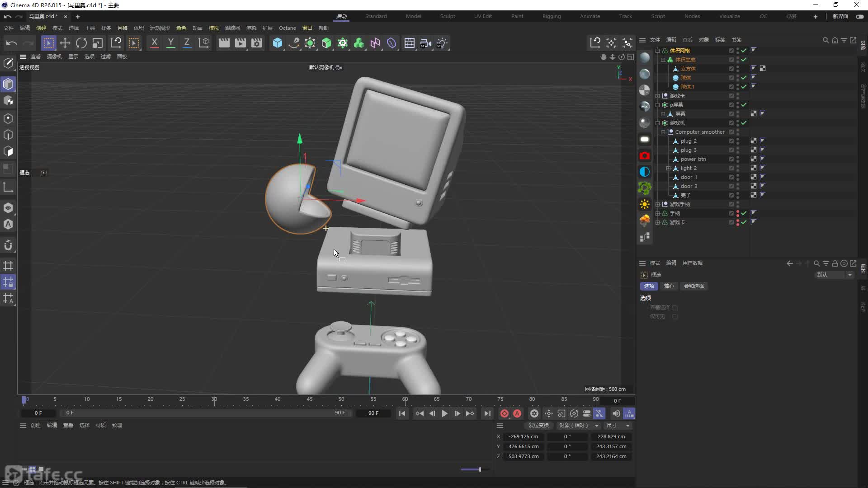Viewport: 868px width, 488px height.
Task: Play the animation forward
Action: 444,413
